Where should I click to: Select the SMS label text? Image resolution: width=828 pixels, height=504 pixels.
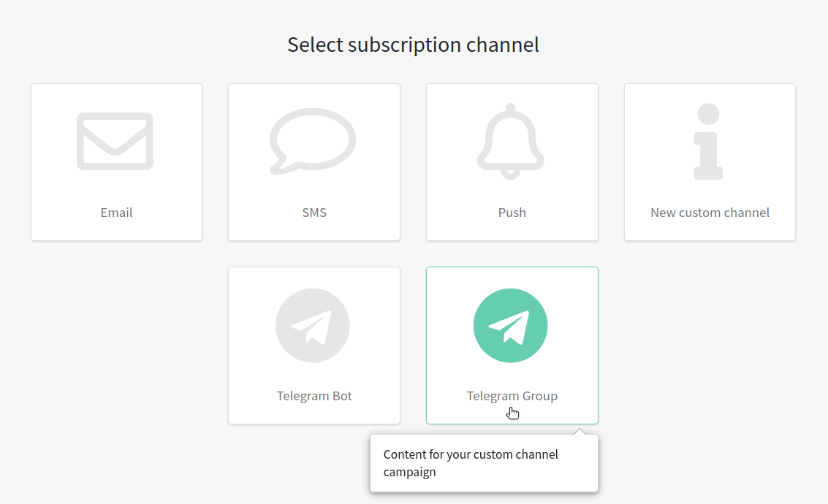314,213
